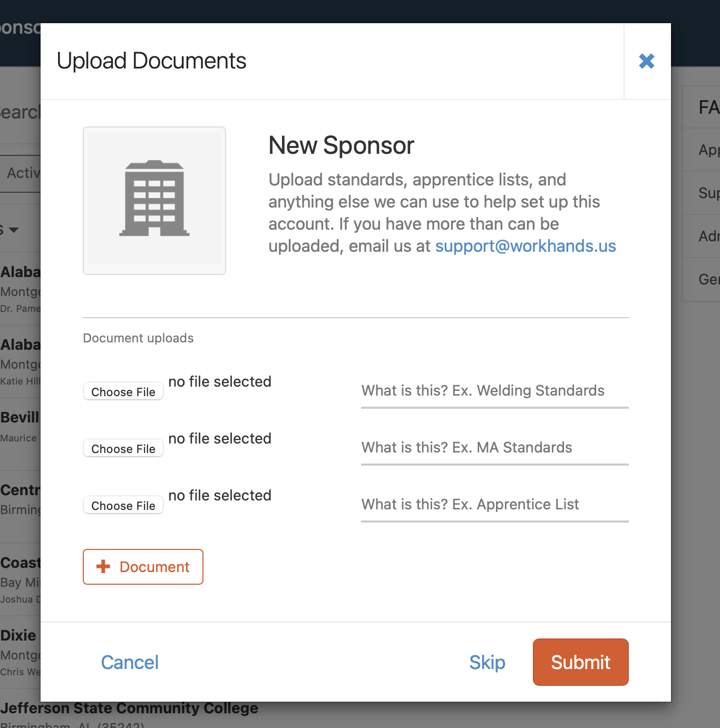The height and width of the screenshot is (728, 720).
Task: Open the Jefferson State Community College entry
Action: (129, 708)
